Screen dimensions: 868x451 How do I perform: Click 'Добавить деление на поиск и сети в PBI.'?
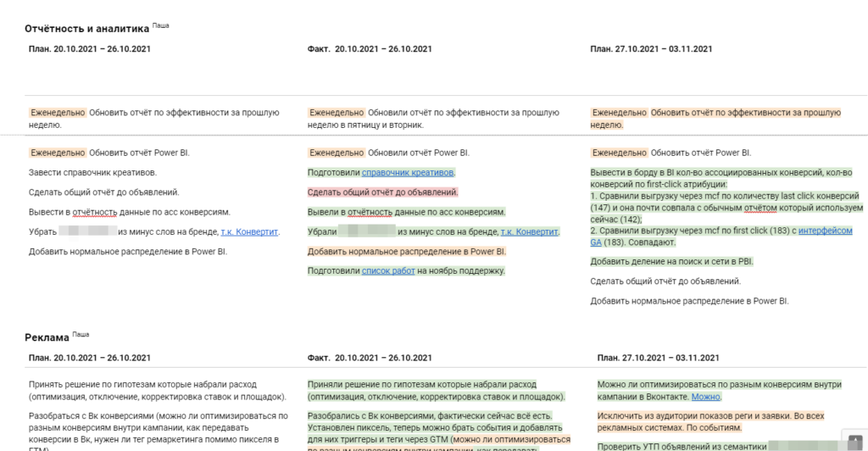click(x=671, y=261)
